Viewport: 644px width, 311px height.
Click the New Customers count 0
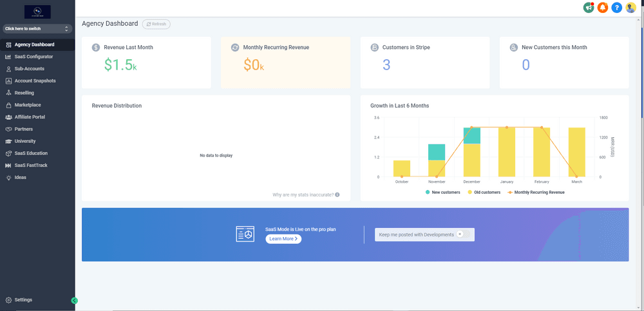pos(526,65)
